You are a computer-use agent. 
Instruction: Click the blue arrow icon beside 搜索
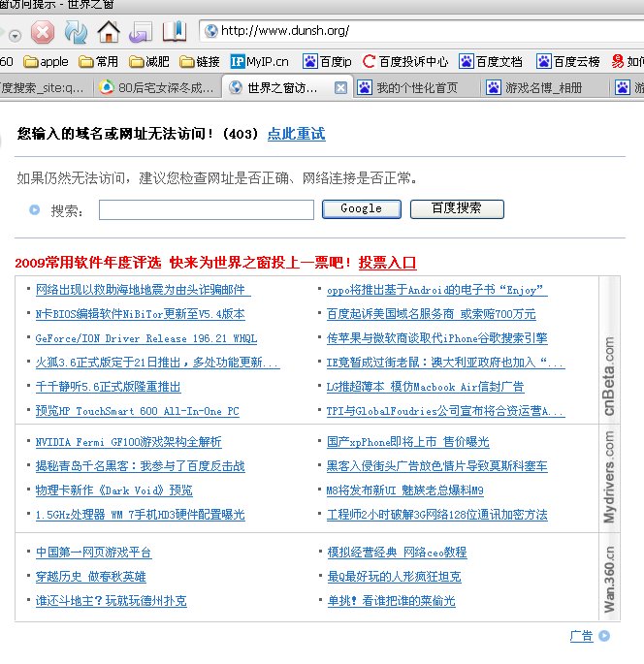[34, 209]
